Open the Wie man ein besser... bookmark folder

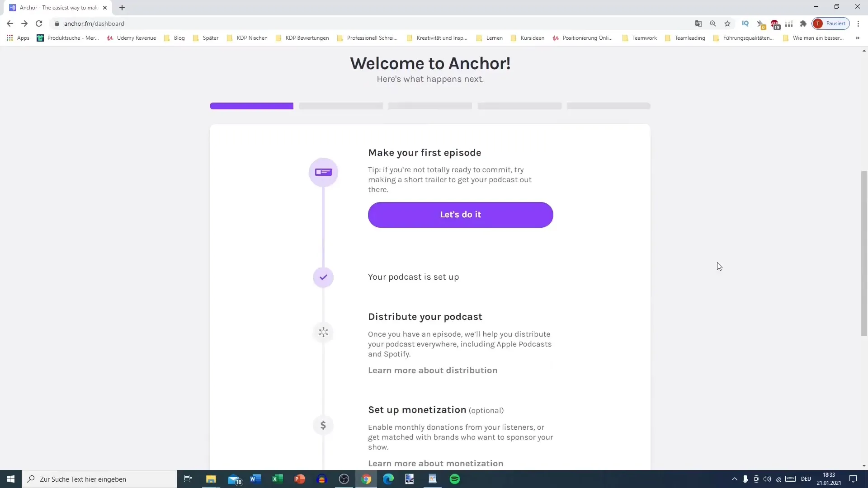tap(813, 38)
